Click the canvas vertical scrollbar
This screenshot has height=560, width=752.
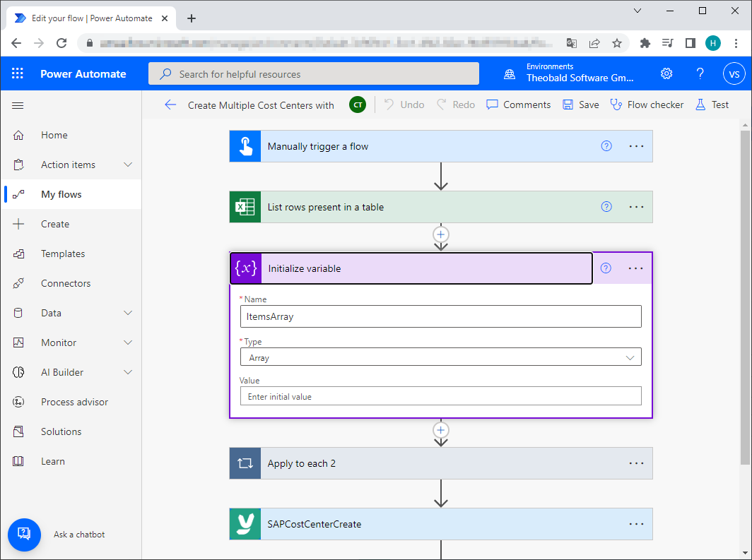click(x=745, y=297)
